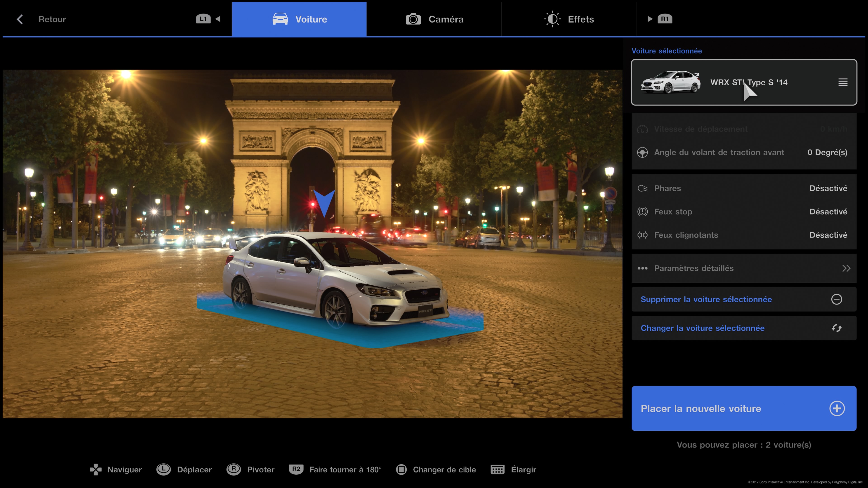Click the Voiture sélectionnée heading
Viewport: 868px width, 488px height.
667,51
